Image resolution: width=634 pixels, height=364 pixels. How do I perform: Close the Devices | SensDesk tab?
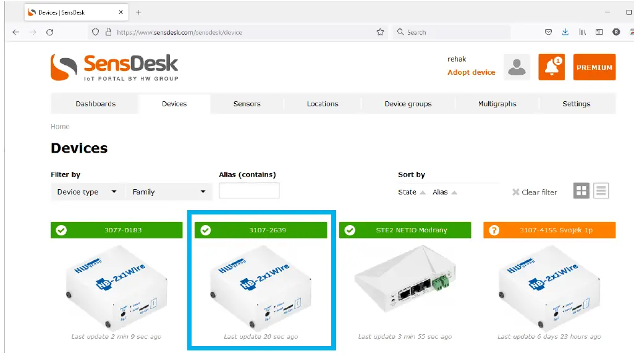coord(120,12)
